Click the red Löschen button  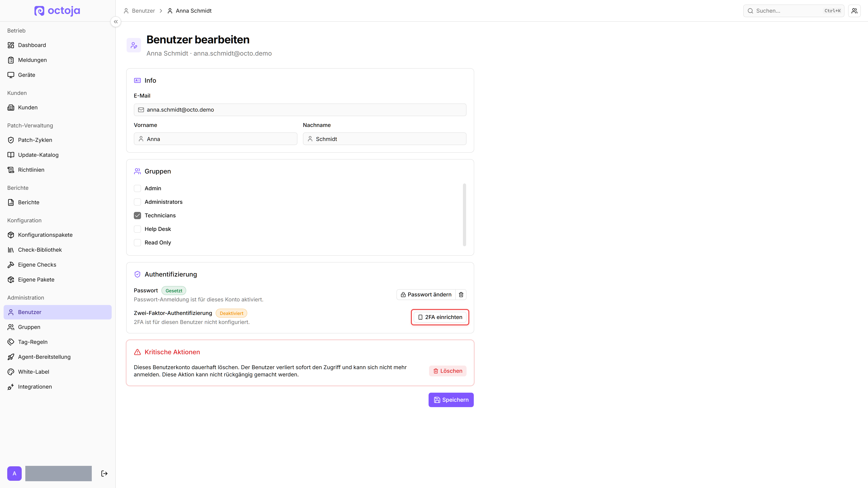pyautogui.click(x=448, y=371)
